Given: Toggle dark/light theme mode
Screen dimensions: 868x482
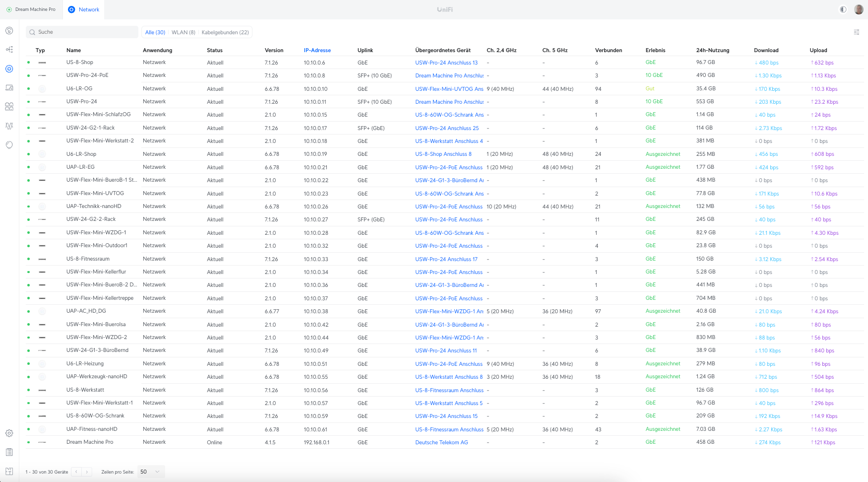Looking at the screenshot, I should [x=843, y=9].
